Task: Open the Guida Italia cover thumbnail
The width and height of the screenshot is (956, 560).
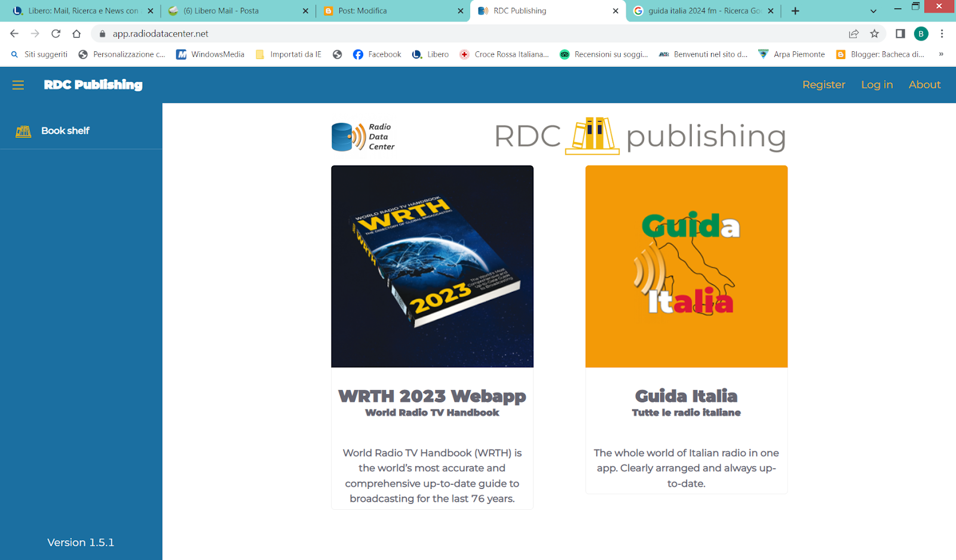Action: pos(687,266)
